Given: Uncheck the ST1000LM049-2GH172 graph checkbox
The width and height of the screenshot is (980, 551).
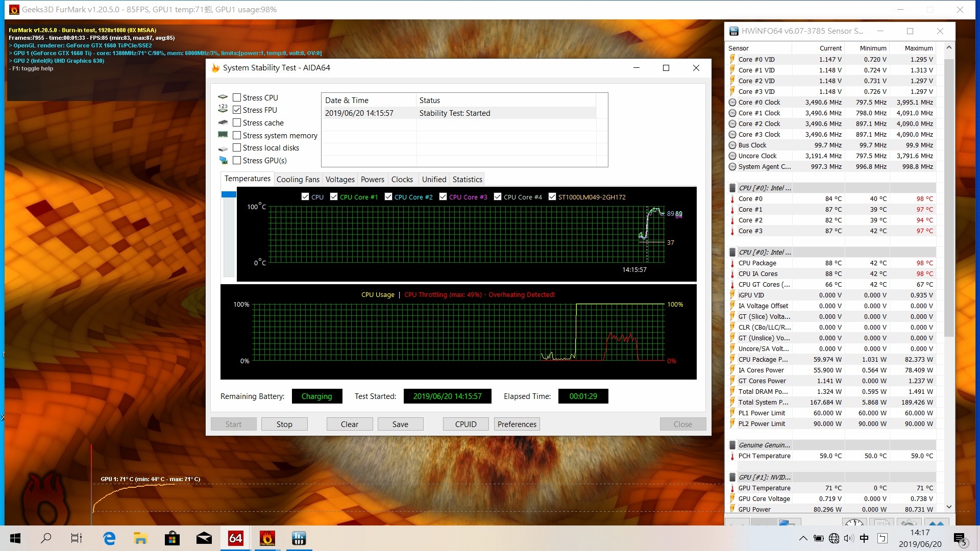Looking at the screenshot, I should point(552,196).
